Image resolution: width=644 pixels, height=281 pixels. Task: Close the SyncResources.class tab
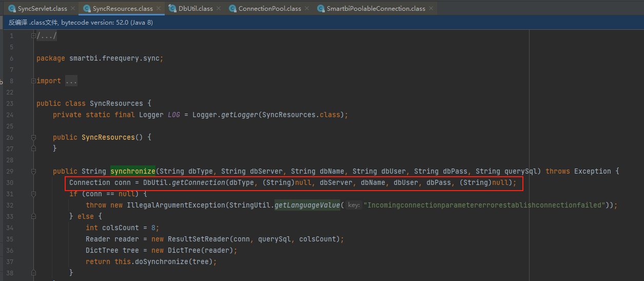(159, 9)
